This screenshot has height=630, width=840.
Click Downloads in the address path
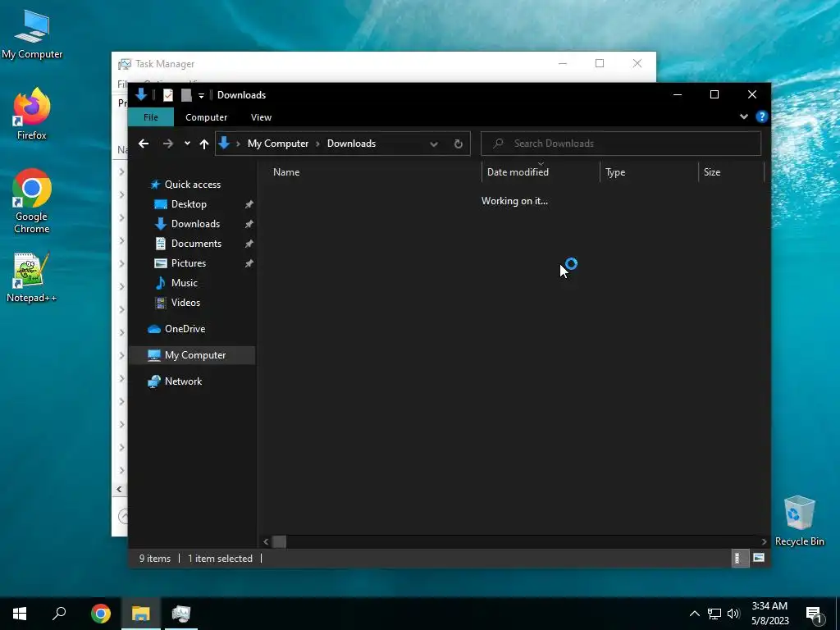coord(351,143)
